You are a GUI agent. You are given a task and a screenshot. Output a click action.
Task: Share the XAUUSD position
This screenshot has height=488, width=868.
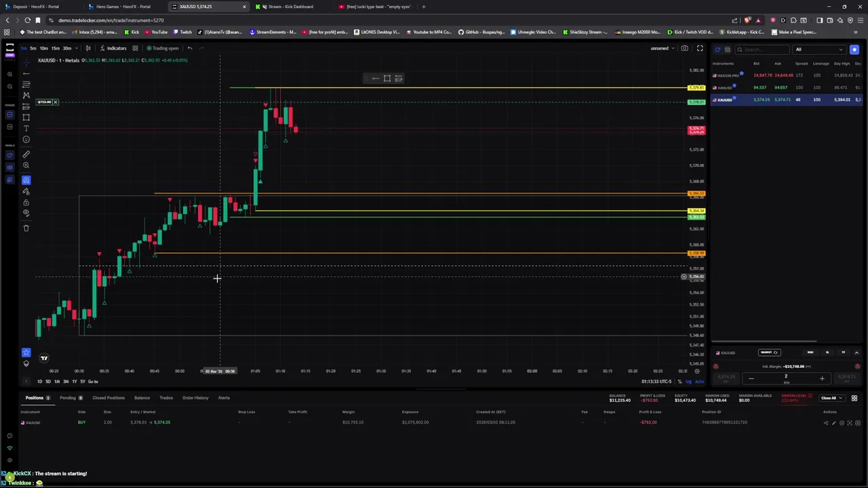point(826,423)
